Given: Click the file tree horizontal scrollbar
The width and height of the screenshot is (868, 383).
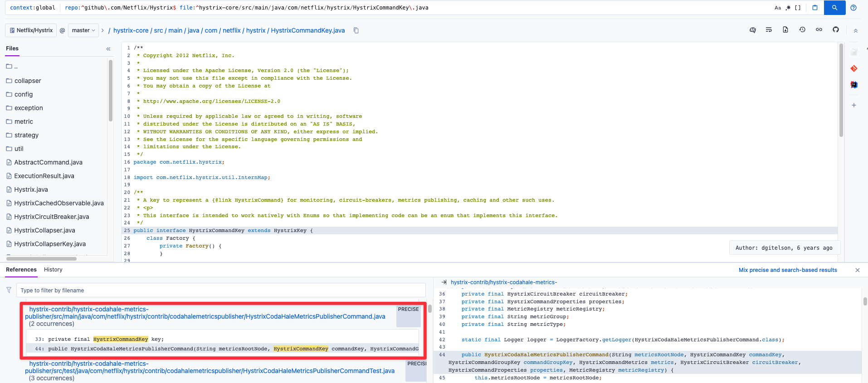Looking at the screenshot, I should [x=41, y=259].
